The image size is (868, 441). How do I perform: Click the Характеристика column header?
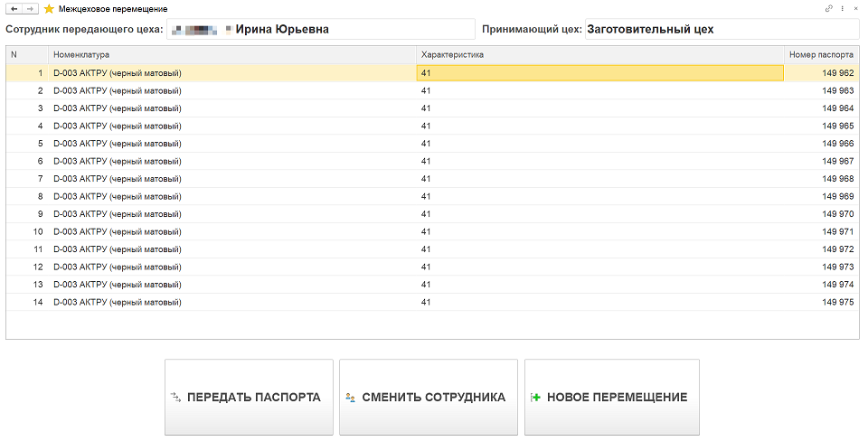(599, 55)
